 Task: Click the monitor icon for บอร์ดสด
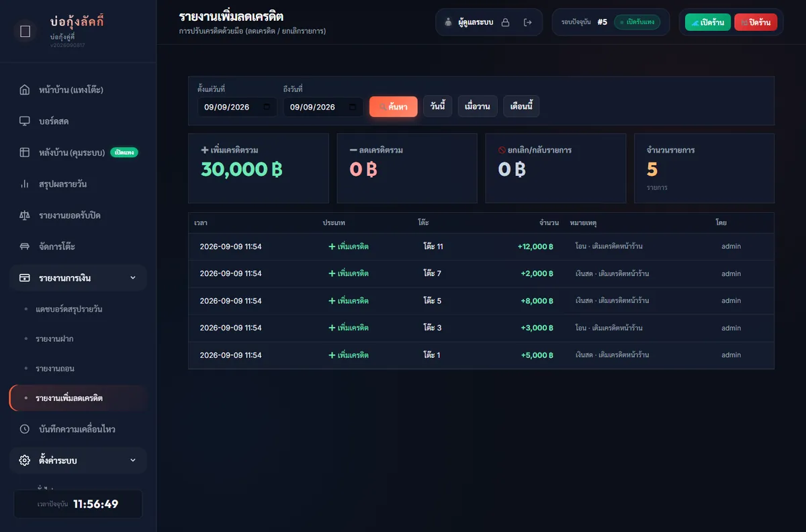[x=25, y=122]
